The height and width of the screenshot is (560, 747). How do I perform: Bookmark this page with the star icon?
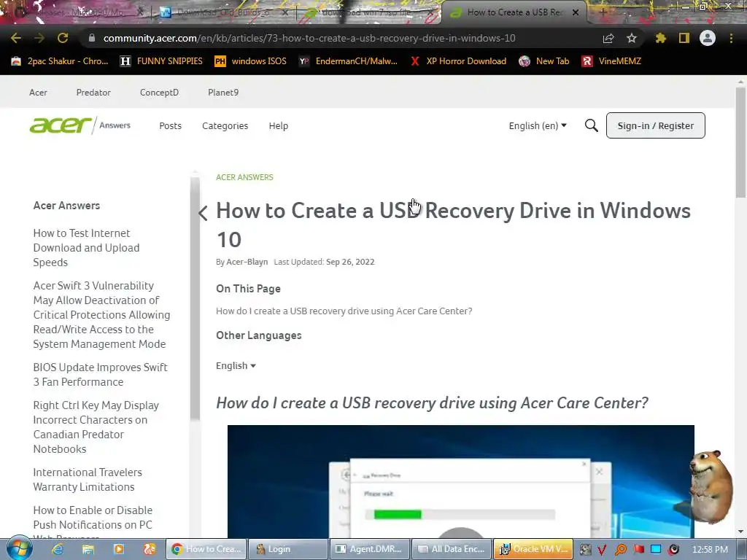point(632,38)
